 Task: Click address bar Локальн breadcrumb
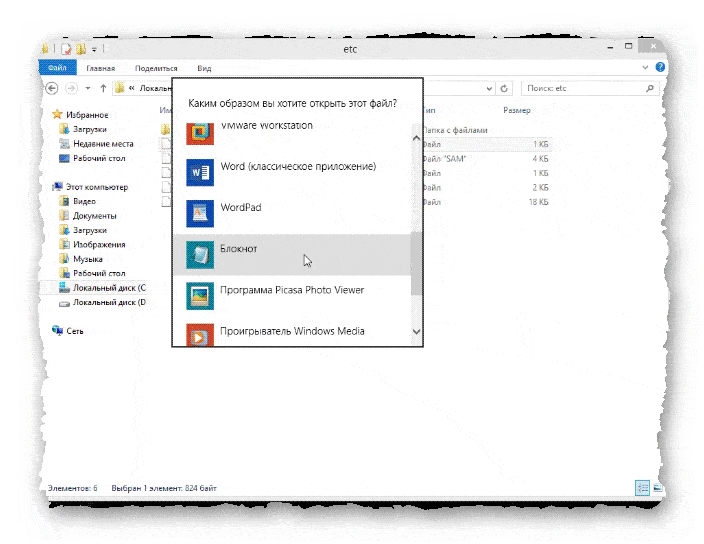[155, 88]
